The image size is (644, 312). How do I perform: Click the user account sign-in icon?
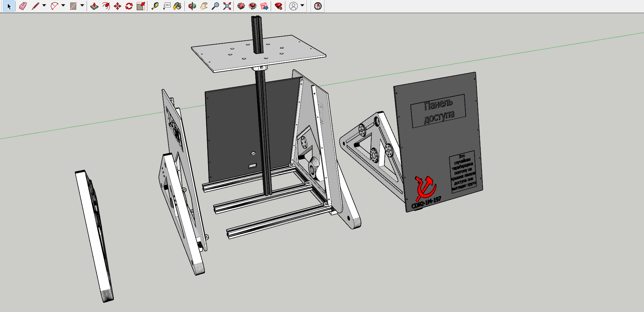(293, 6)
